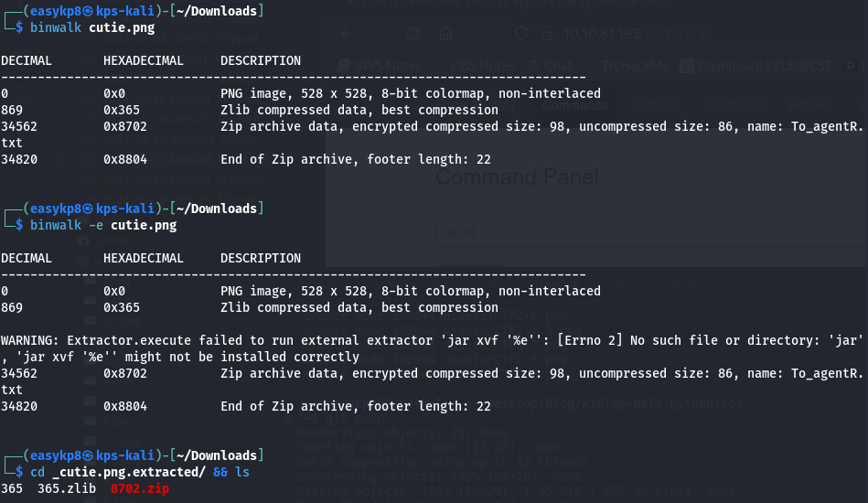Viewport: 868px width, 503px height.
Task: Open the SWS Notes bookmark
Action: coord(380,66)
